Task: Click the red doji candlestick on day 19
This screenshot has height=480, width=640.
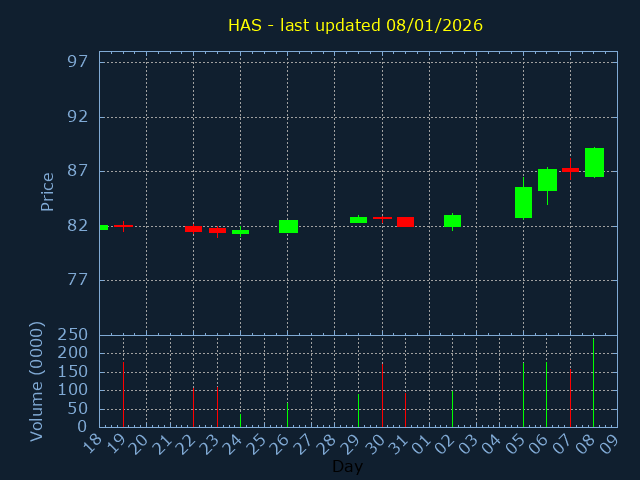Action: point(123,226)
